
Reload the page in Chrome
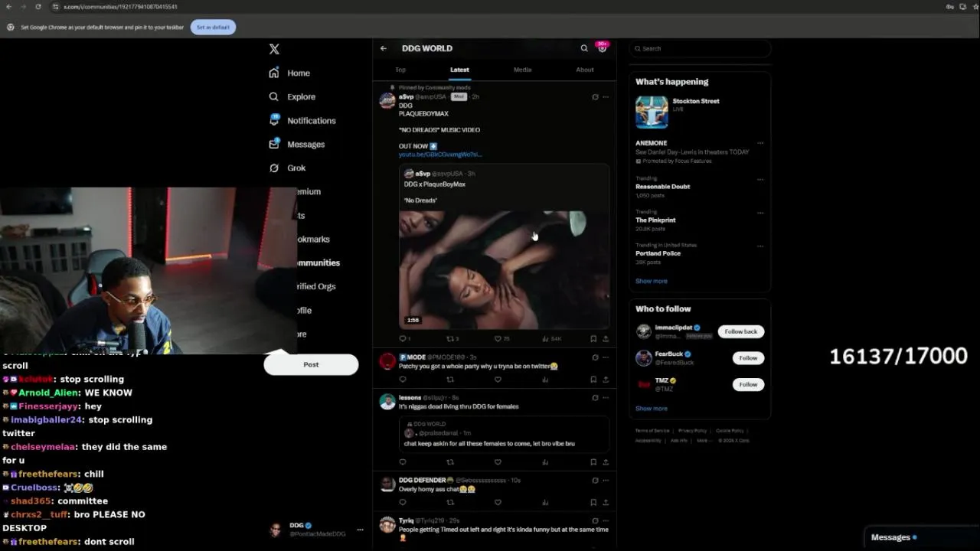38,7
